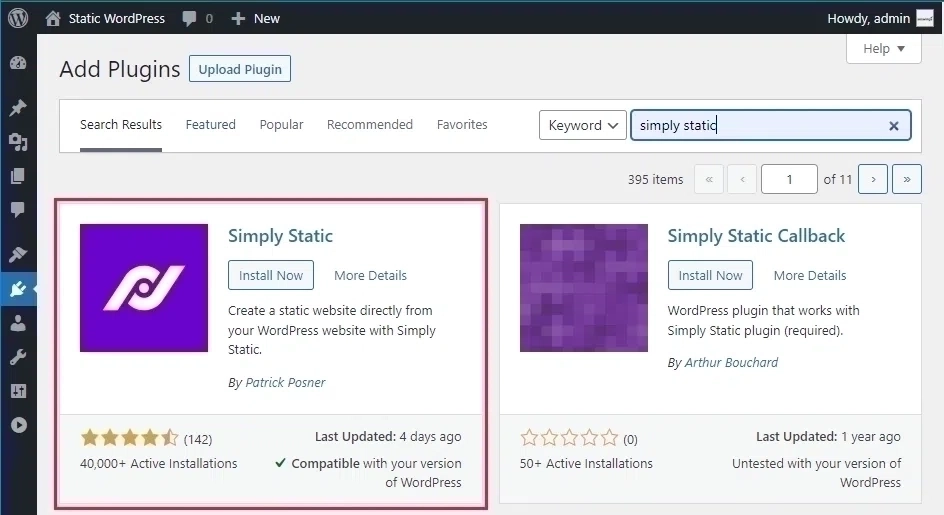Open the WordPress logo menu
Viewport: 944px width, 515px height.
(18, 18)
